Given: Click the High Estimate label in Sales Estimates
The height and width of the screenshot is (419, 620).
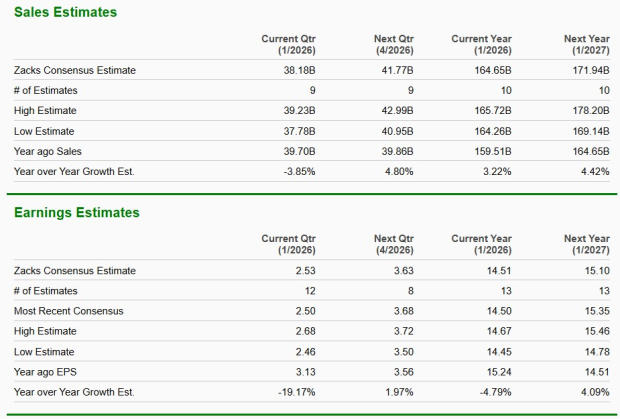Looking at the screenshot, I should click(46, 110).
